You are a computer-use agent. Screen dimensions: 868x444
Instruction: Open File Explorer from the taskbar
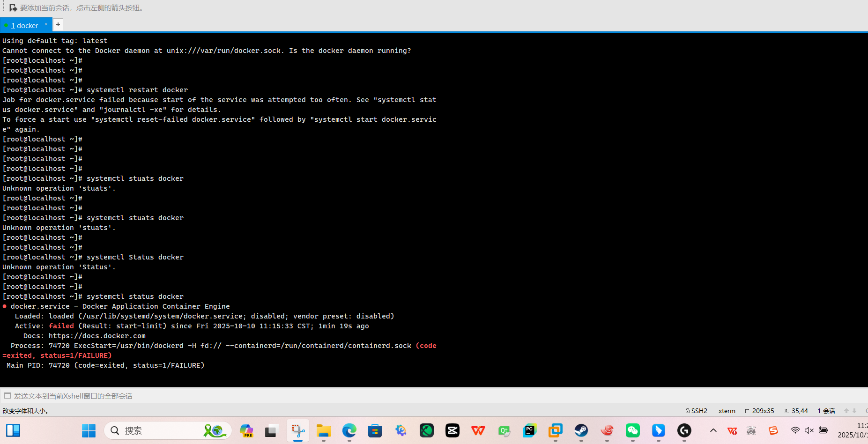coord(324,430)
